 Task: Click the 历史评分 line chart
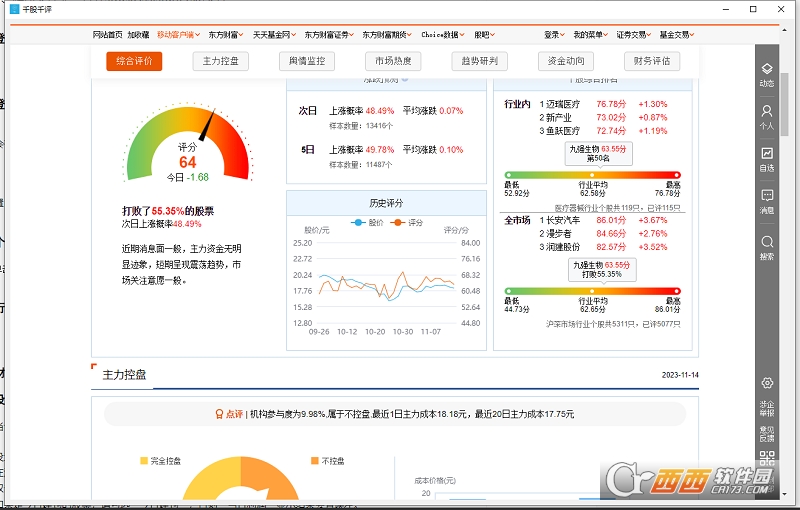click(386, 283)
